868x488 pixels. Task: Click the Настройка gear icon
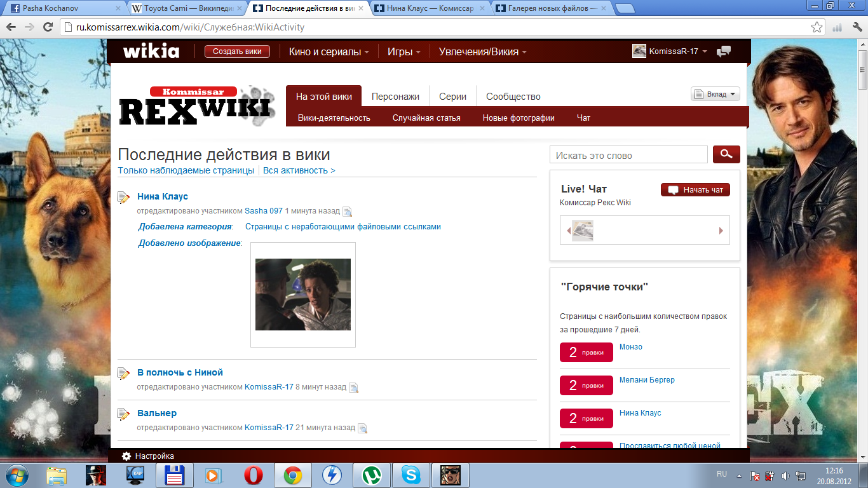(126, 456)
